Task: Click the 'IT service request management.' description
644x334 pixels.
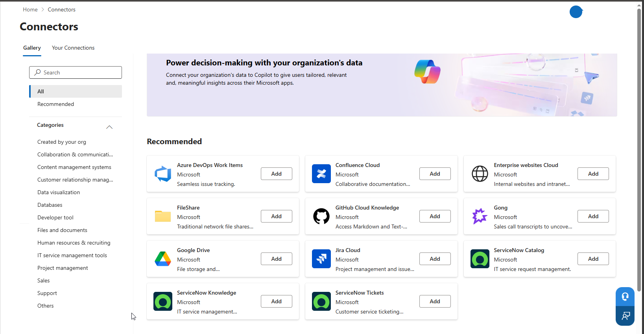Action: click(532, 269)
